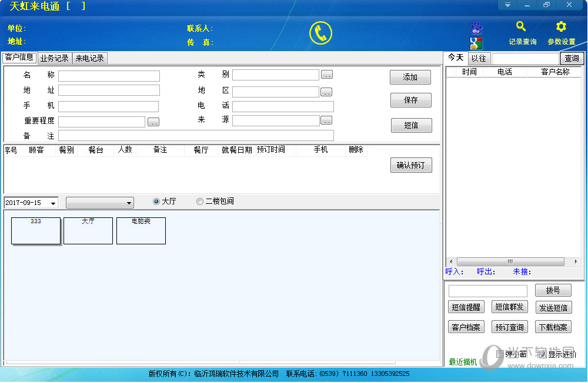Image resolution: width=588 pixels, height=383 pixels.
Task: Open the Google icon
Action: pos(476,43)
